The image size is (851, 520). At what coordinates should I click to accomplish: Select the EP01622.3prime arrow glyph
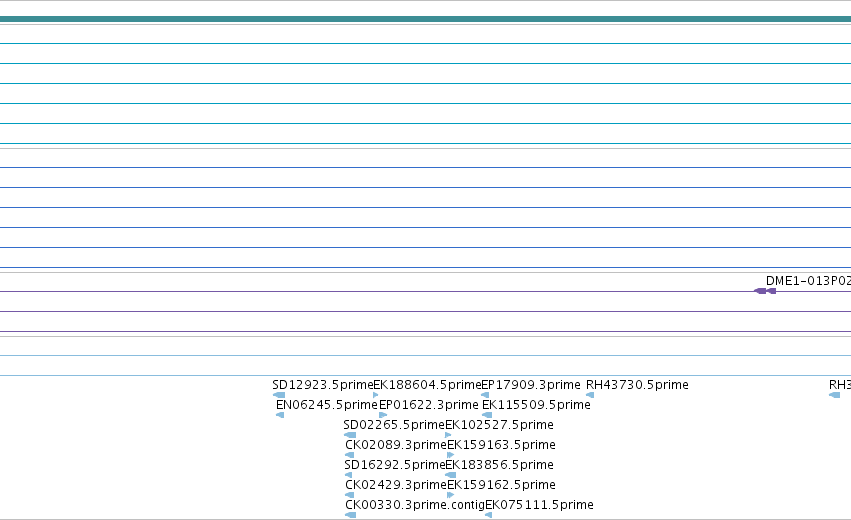383,415
